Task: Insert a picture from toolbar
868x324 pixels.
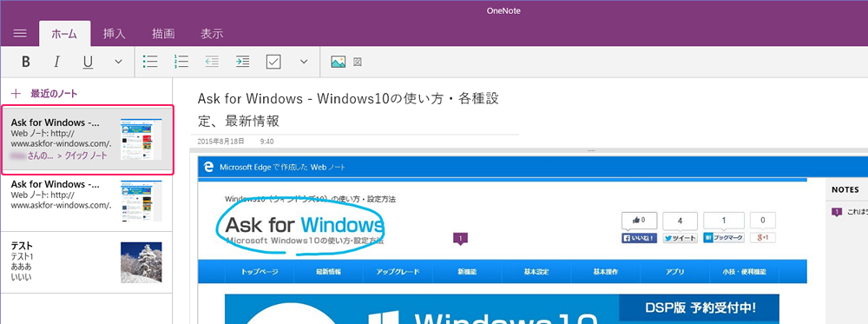Action: [x=339, y=62]
